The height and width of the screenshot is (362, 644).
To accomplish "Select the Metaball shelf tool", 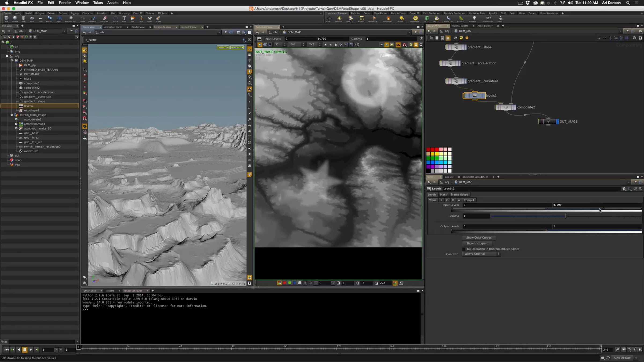I will (x=49, y=19).
